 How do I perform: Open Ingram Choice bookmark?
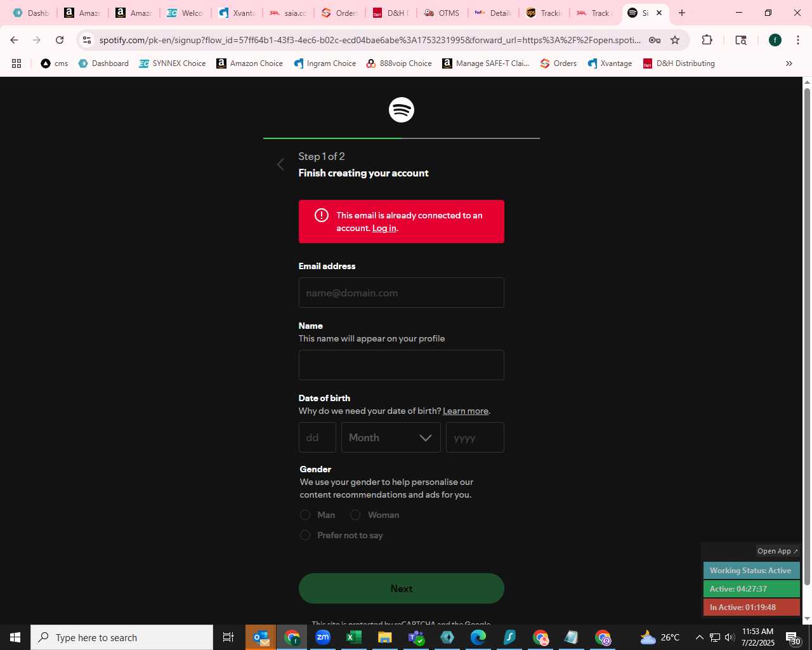[325, 63]
